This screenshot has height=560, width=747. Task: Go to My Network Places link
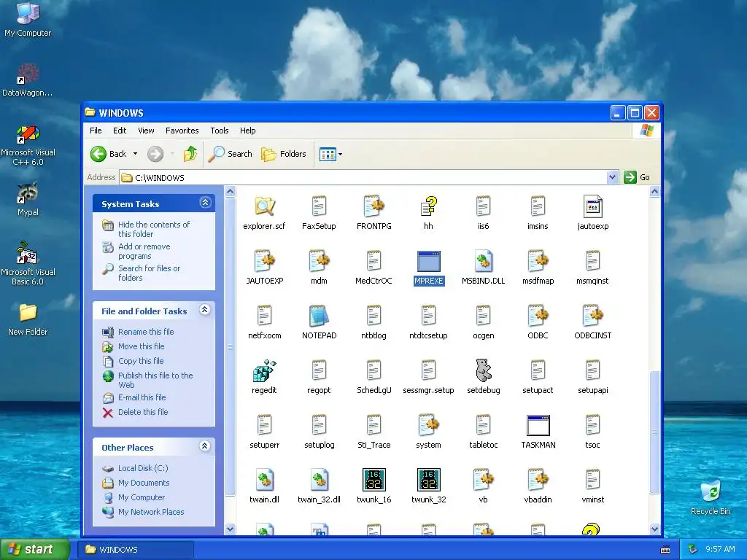tap(151, 512)
